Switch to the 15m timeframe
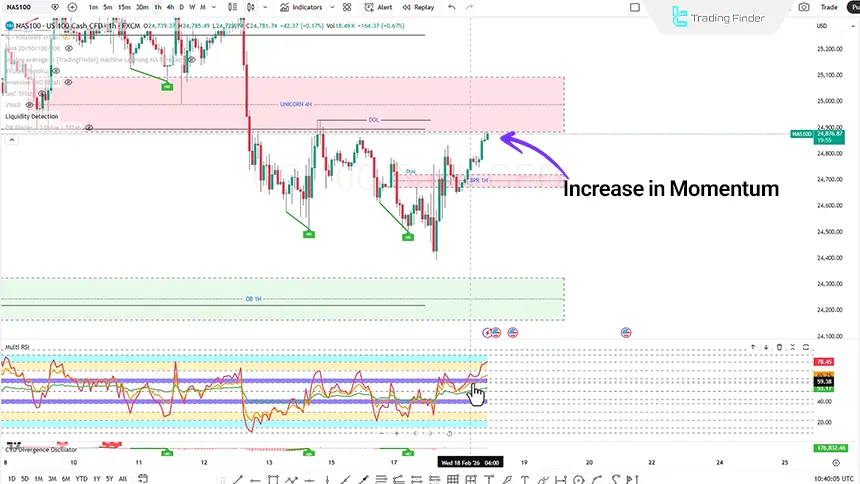This screenshot has width=860, height=484. (125, 7)
